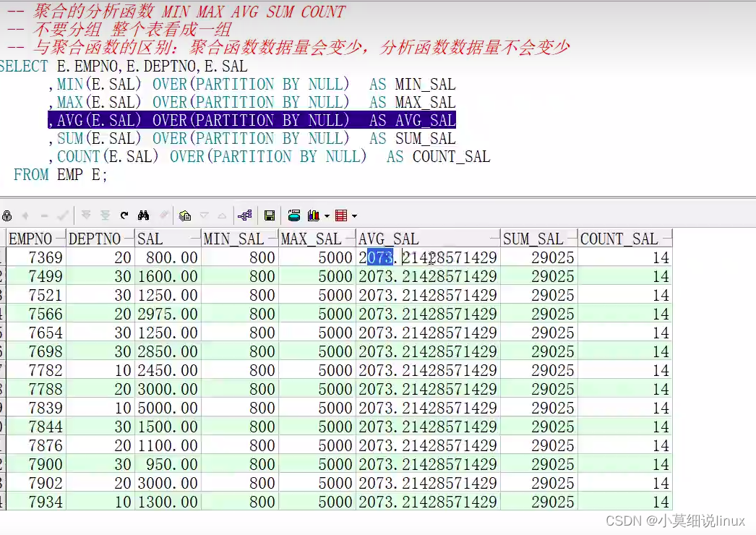The width and height of the screenshot is (756, 535).
Task: Click the SAL cell 2975.00
Action: 168,314
